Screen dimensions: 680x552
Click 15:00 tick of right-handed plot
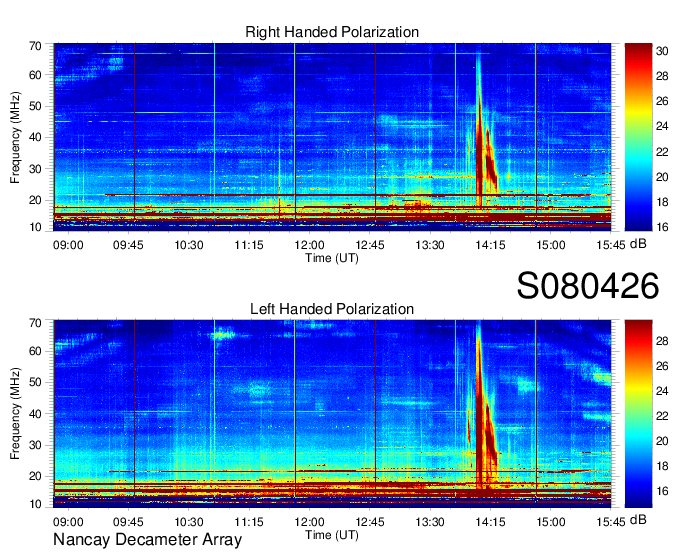pos(551,245)
